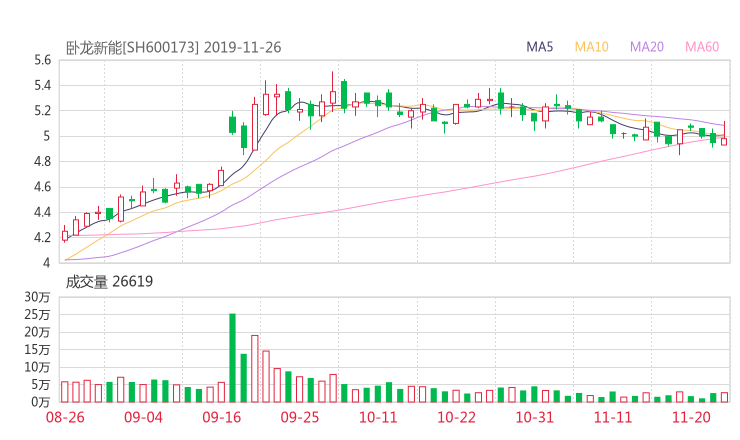Click the 0万 volume axis label
The height and width of the screenshot is (440, 740).
coord(41,402)
